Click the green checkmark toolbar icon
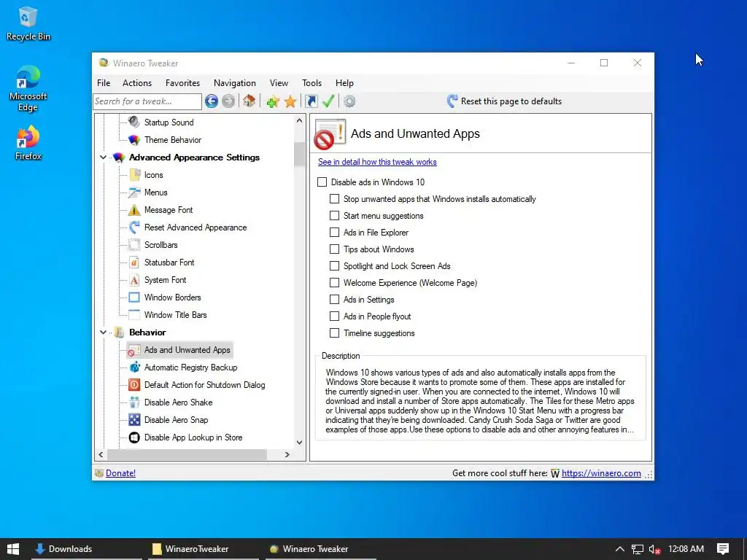The image size is (747, 560). [x=328, y=101]
